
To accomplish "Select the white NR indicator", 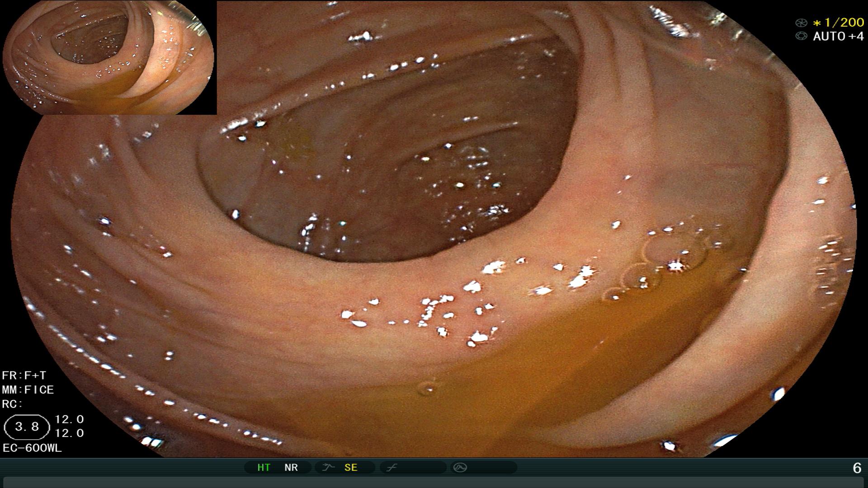I will [291, 468].
